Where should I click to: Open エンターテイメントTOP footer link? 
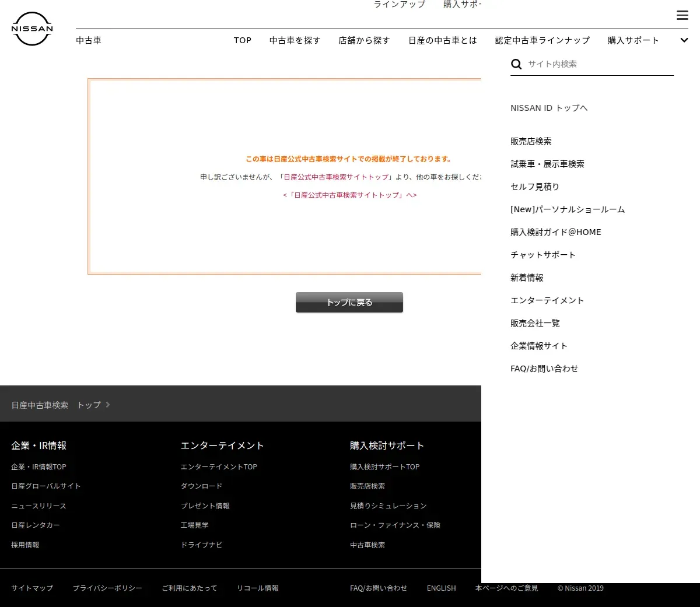219,466
